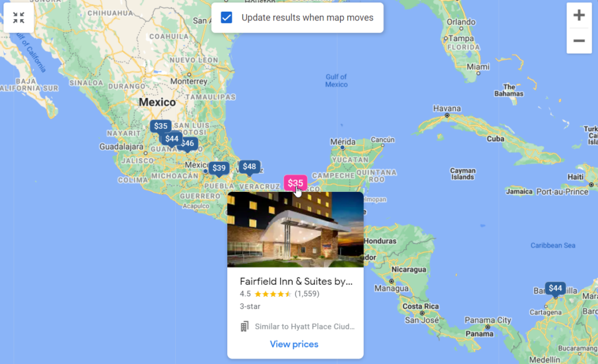Collapse the map with the exit fullscreen icon
The width and height of the screenshot is (598, 364).
point(18,17)
